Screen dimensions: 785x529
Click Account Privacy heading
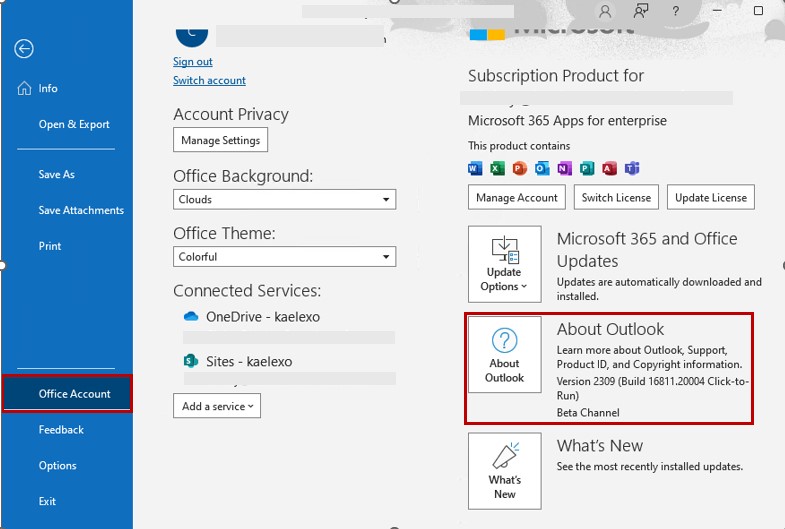point(231,114)
